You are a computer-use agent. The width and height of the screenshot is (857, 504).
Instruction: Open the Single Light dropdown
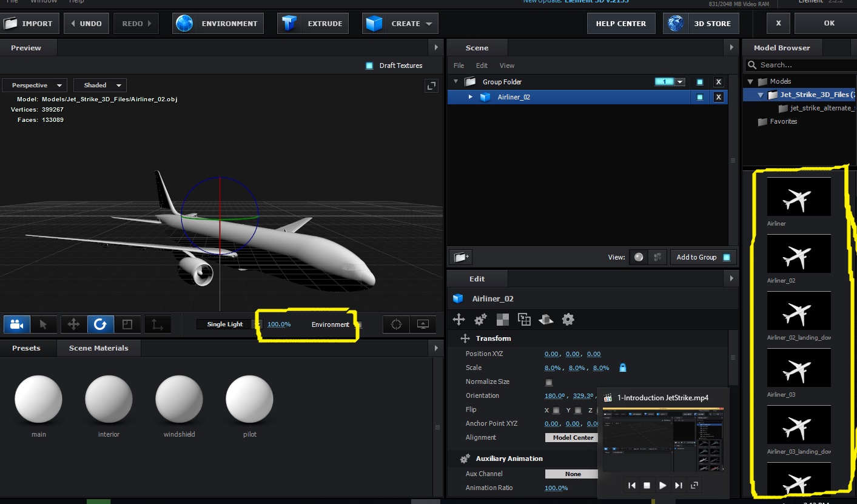tap(229, 324)
